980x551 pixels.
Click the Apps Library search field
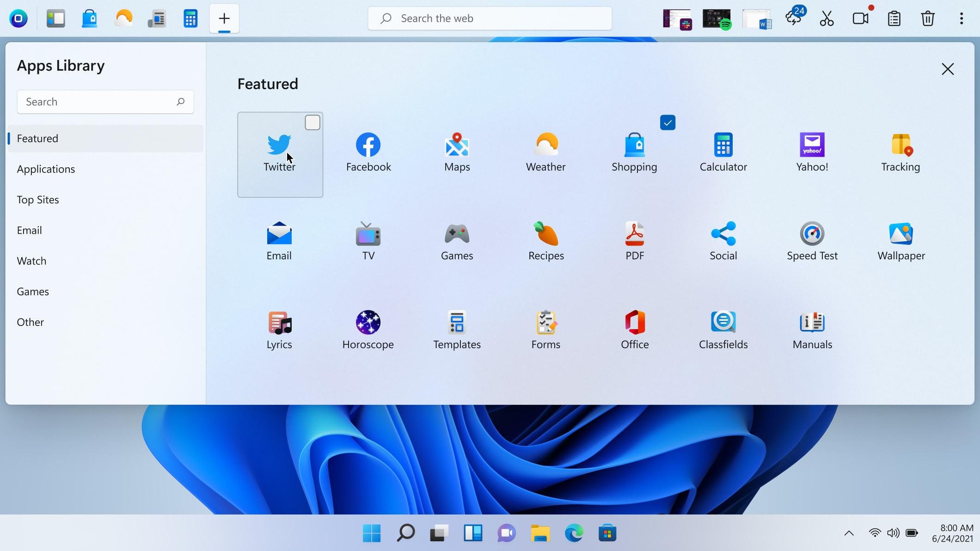pyautogui.click(x=97, y=102)
